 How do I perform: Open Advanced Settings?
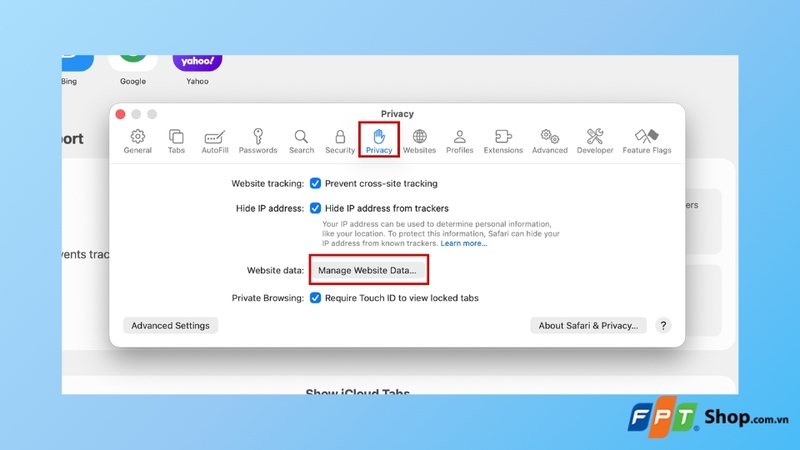click(170, 326)
